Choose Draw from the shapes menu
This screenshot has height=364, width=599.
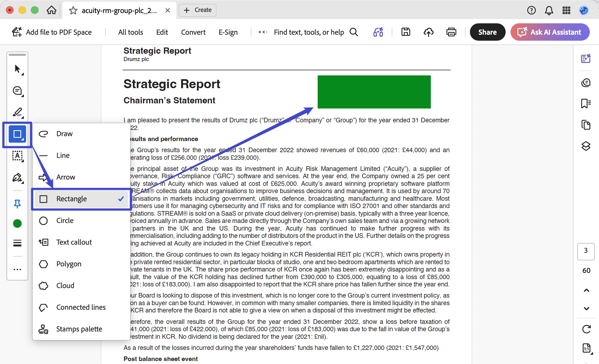81,134
